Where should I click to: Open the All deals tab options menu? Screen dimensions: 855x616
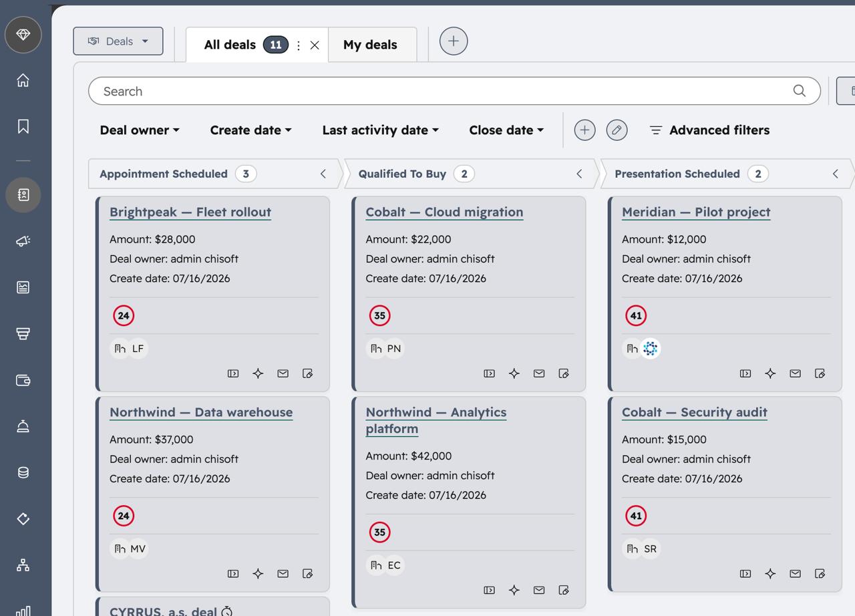pos(299,45)
